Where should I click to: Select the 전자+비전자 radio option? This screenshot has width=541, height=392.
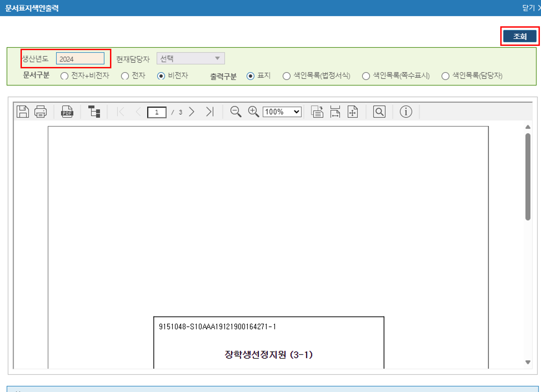click(64, 76)
